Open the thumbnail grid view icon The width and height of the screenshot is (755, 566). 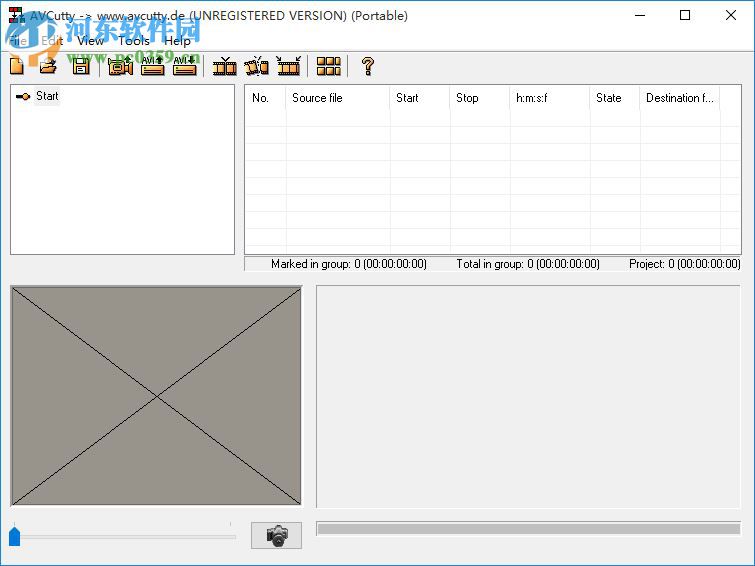click(329, 66)
